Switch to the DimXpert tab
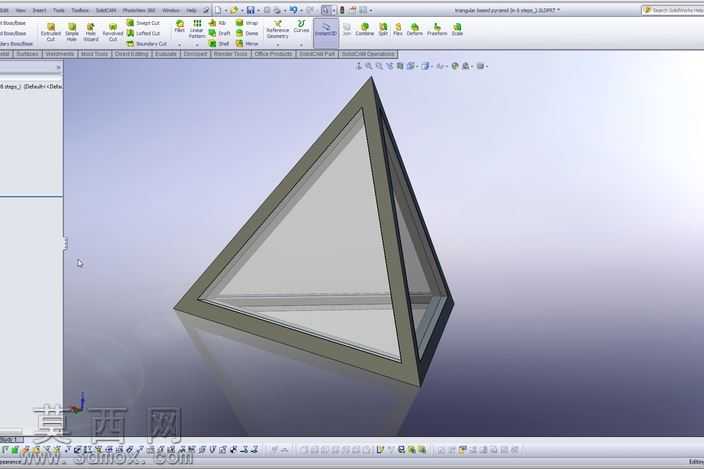Screen dimensions: 704x469 coord(195,54)
